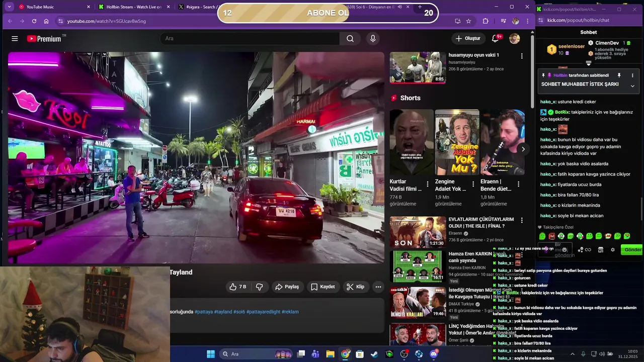The width and height of the screenshot is (644, 362).
Task: Click the Chrome address bar URL
Action: [x=106, y=21]
